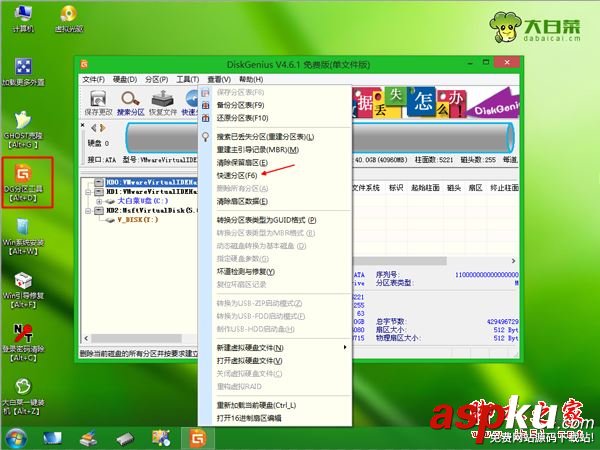Choose 打开16进制扇区编辑 entry
The height and width of the screenshot is (450, 600).
point(275,418)
